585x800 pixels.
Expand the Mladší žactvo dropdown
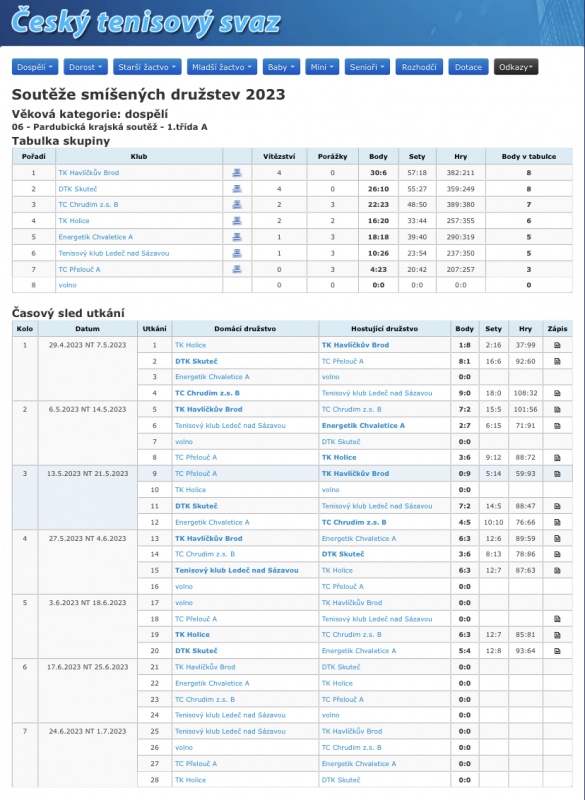(x=222, y=67)
